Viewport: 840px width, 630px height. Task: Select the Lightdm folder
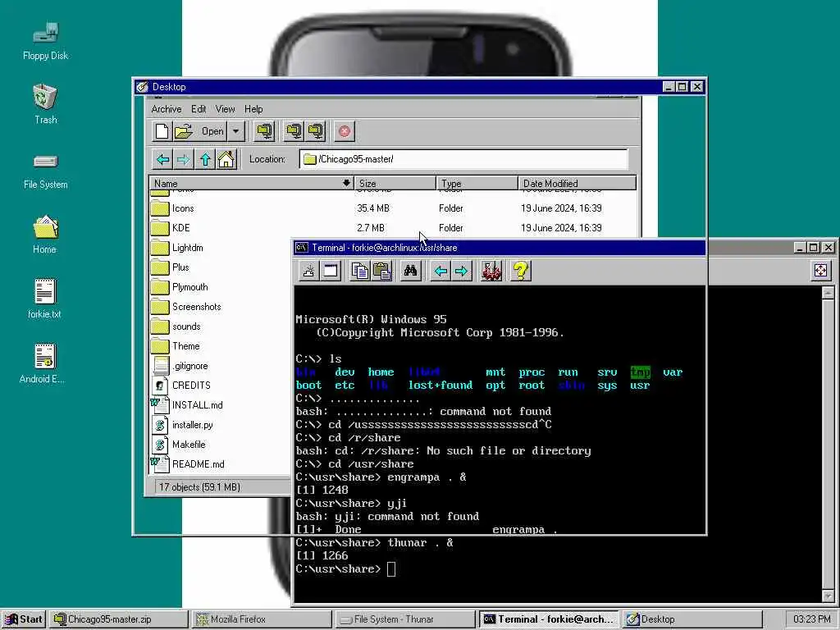point(187,248)
